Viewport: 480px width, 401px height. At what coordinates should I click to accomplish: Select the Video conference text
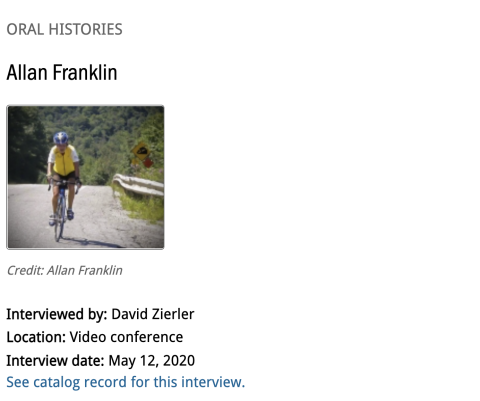(126, 337)
